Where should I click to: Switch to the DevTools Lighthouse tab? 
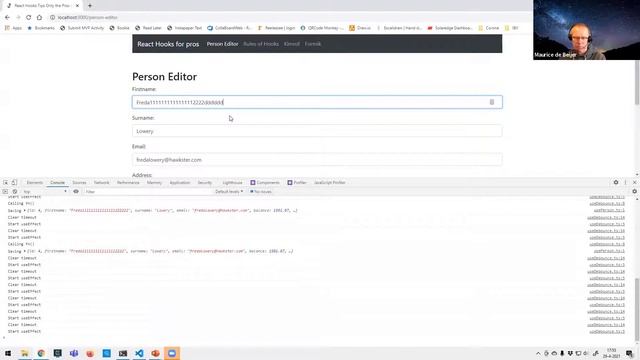232,183
